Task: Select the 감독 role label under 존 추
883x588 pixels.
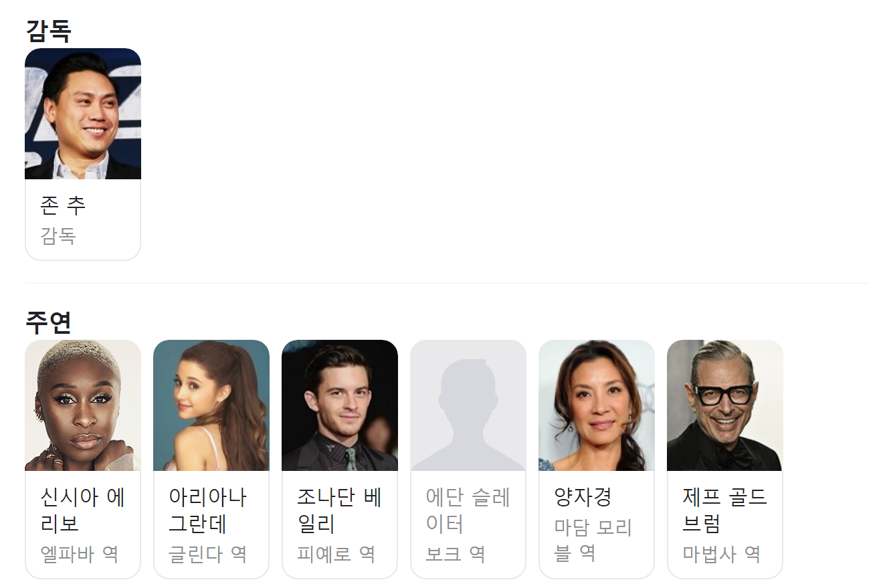Action: tap(58, 235)
